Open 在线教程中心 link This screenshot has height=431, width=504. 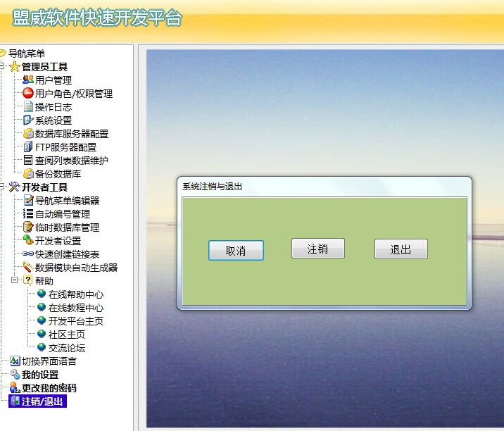76,308
